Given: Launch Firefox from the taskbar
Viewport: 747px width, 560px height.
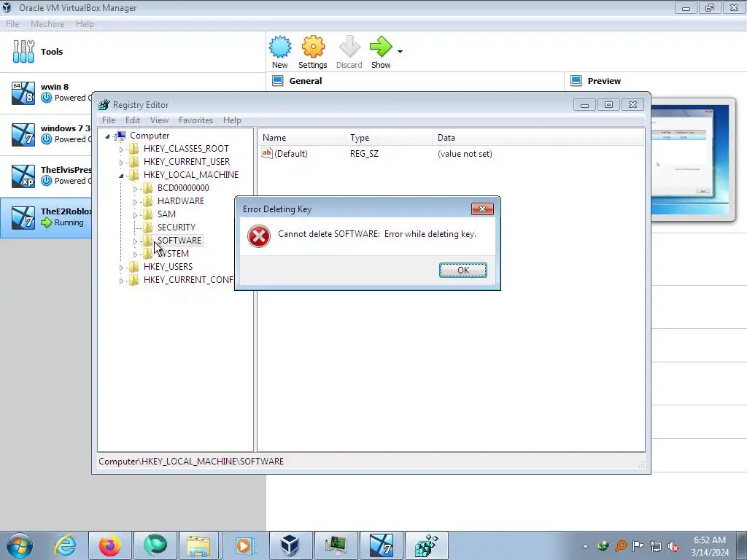Looking at the screenshot, I should (109, 545).
